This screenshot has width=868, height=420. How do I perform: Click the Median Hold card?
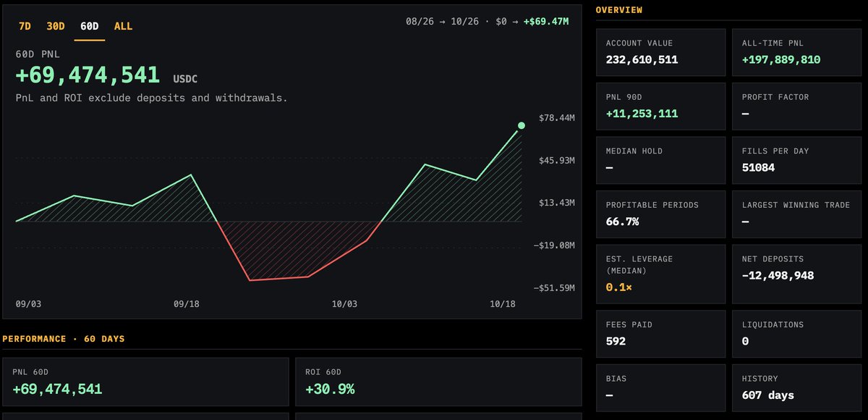tap(660, 159)
